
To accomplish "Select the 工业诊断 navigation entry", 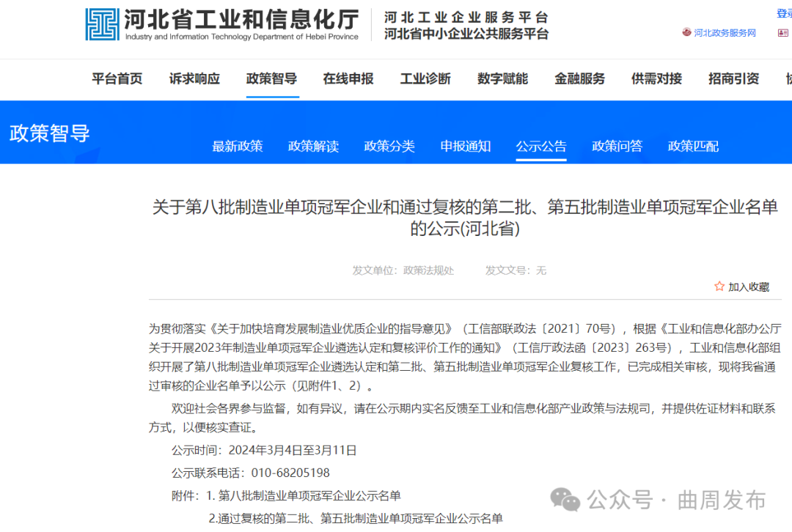I will coord(425,79).
